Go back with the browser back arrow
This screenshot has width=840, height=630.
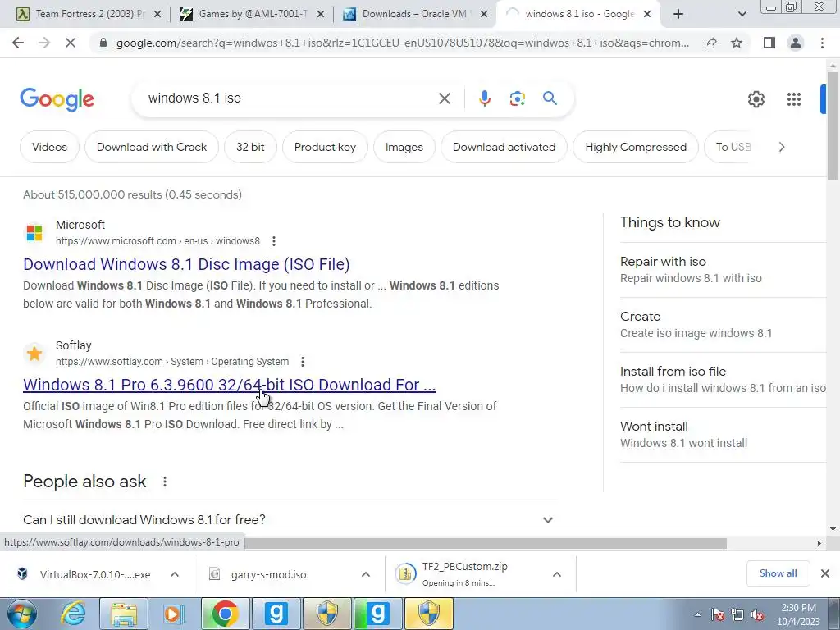[18, 43]
